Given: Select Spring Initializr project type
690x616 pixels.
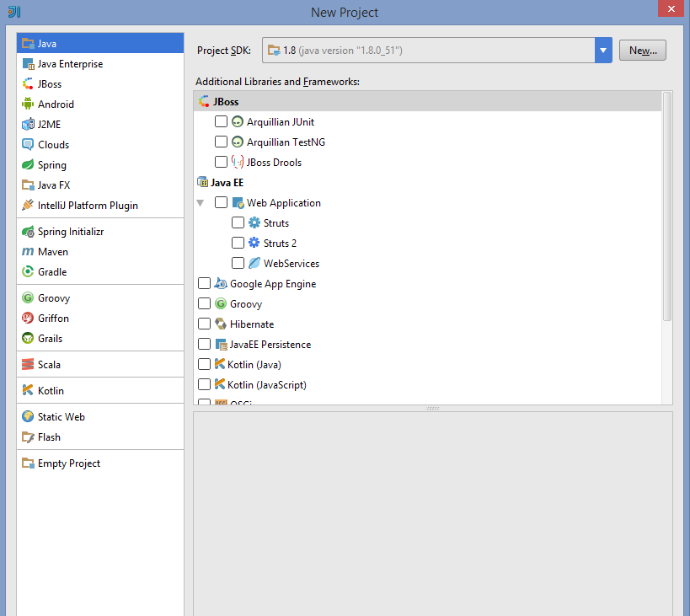Looking at the screenshot, I should (100, 232).
